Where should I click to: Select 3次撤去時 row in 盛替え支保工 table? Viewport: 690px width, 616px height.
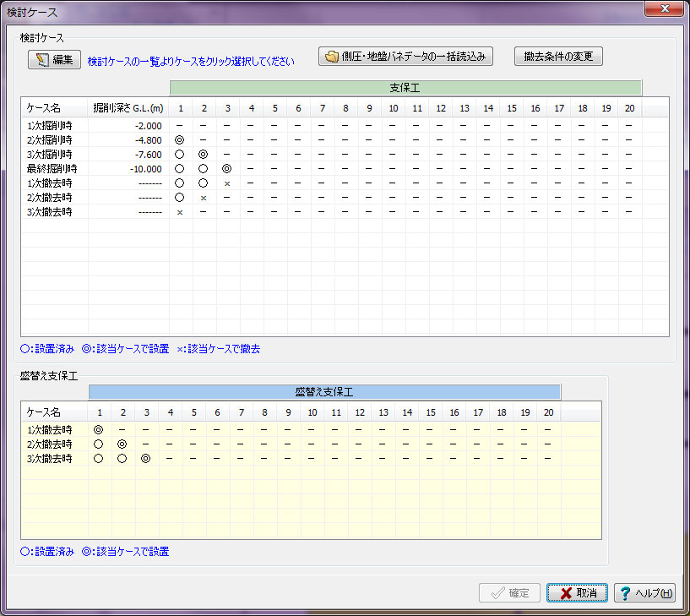[x=311, y=459]
